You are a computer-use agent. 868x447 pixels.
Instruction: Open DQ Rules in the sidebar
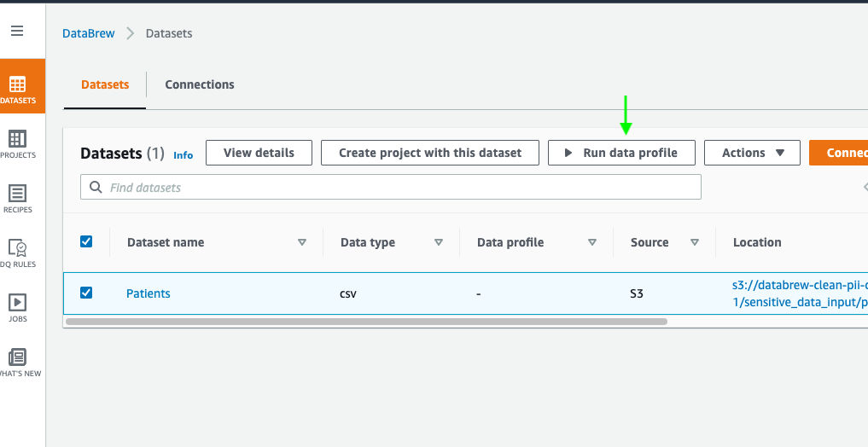click(x=17, y=253)
